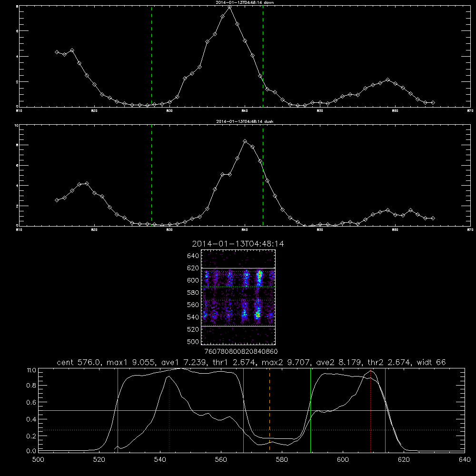Click y-axis label "620" beside the spectrogram
This screenshot has width=476, height=476.
[x=193, y=268]
